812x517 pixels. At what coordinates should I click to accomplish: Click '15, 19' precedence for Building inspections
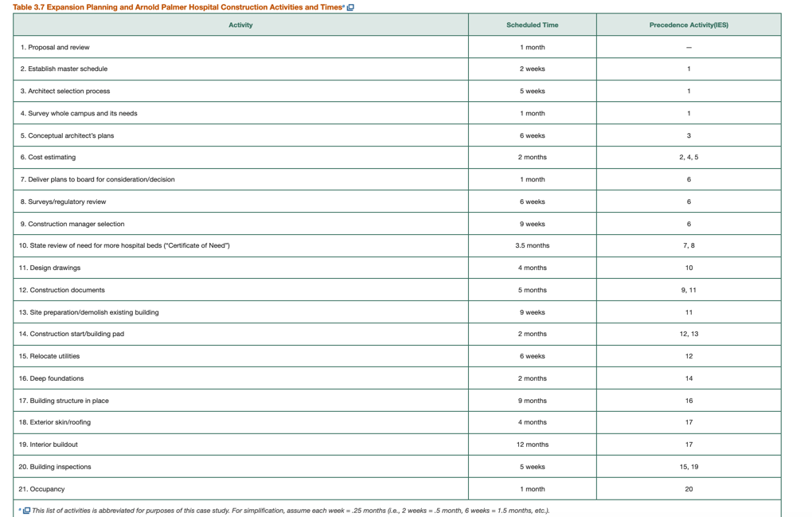pos(689,467)
